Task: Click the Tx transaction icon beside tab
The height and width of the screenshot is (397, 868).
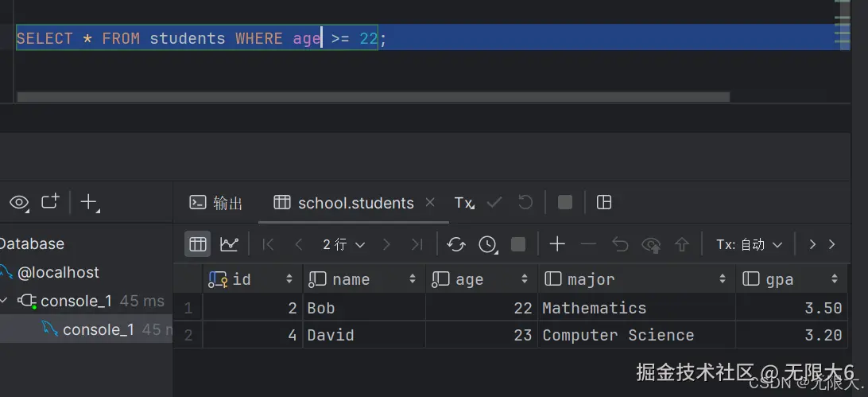Action: [x=464, y=203]
